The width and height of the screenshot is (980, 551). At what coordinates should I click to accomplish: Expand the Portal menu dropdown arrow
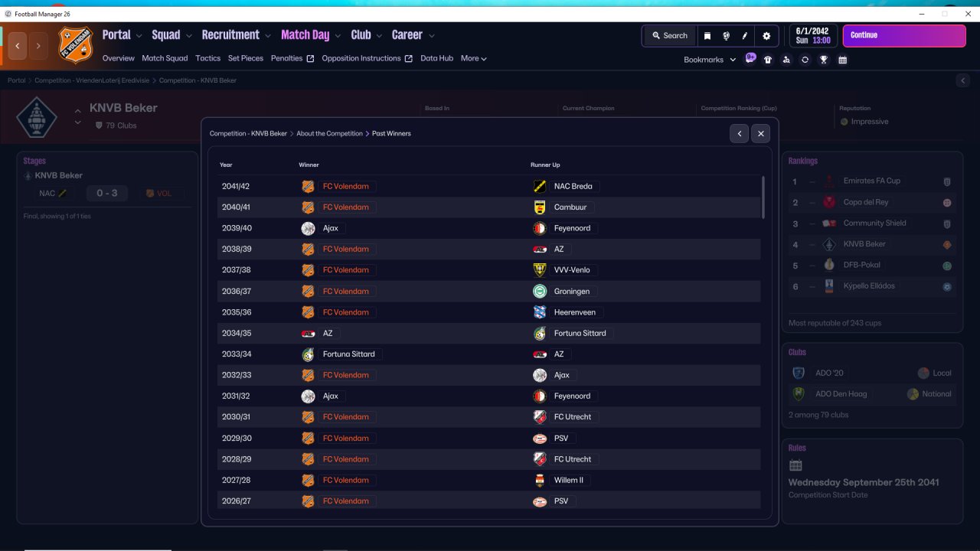tap(139, 36)
